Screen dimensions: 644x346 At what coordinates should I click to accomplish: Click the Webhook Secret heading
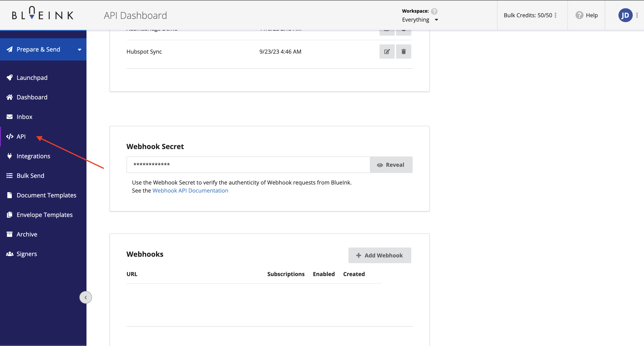pos(155,147)
